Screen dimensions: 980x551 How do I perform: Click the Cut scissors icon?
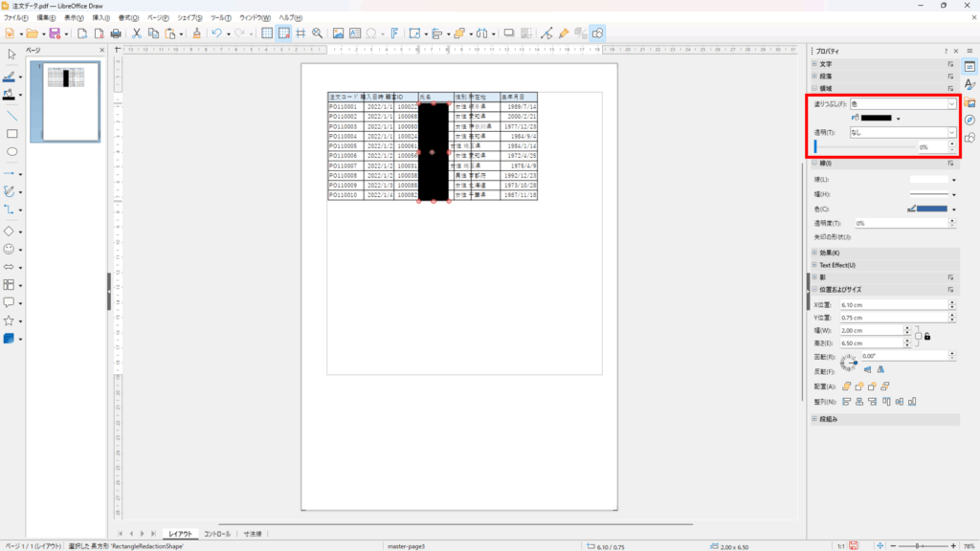(137, 33)
